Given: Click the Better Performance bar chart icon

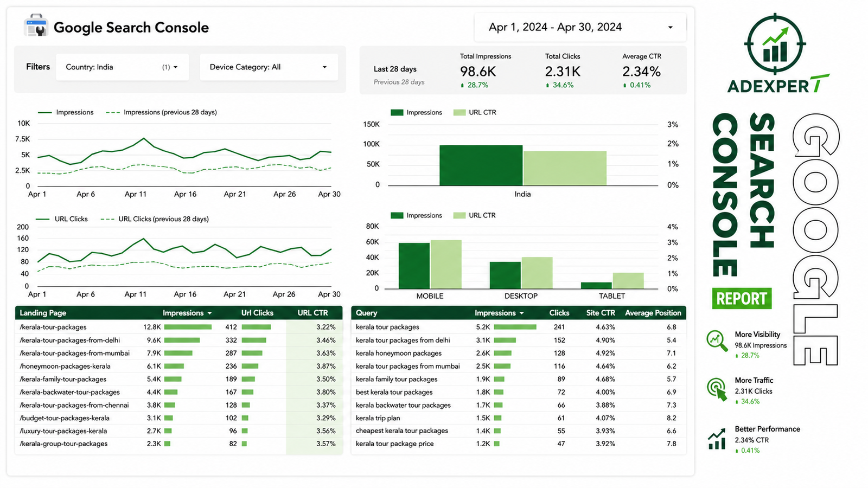Looking at the screenshot, I should [717, 439].
